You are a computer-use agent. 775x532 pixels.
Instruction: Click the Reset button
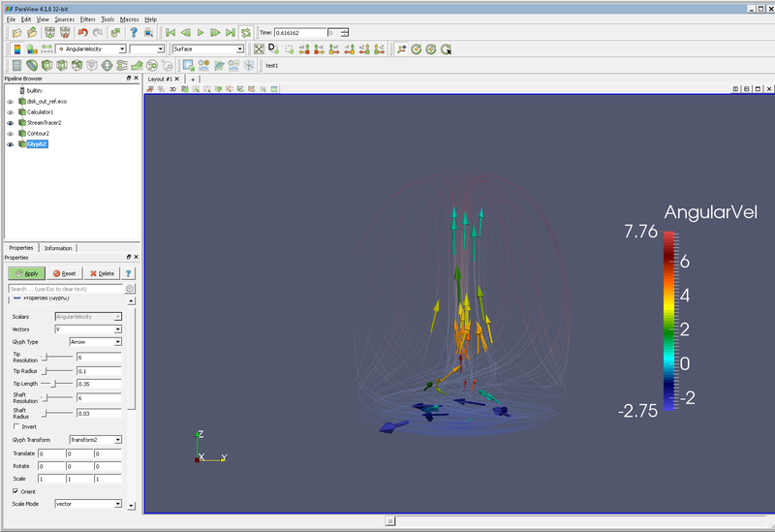click(x=64, y=273)
